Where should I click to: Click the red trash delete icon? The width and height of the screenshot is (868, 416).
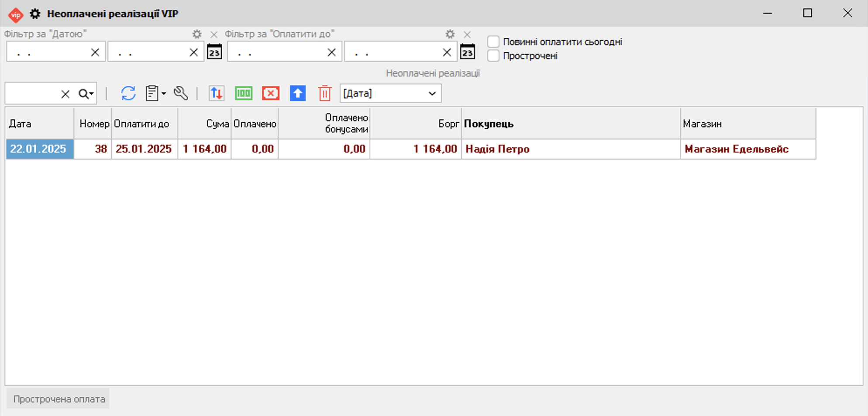pos(324,94)
